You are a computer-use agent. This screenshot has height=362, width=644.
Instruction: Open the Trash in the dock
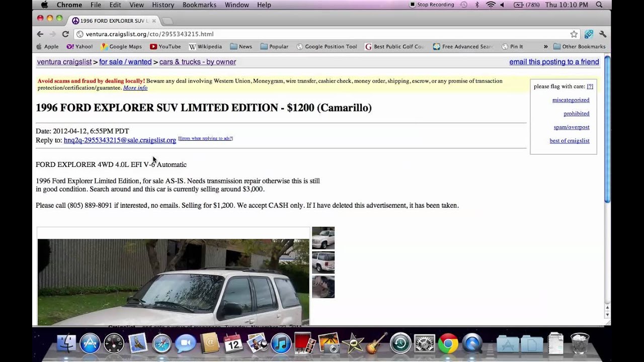coord(580,344)
